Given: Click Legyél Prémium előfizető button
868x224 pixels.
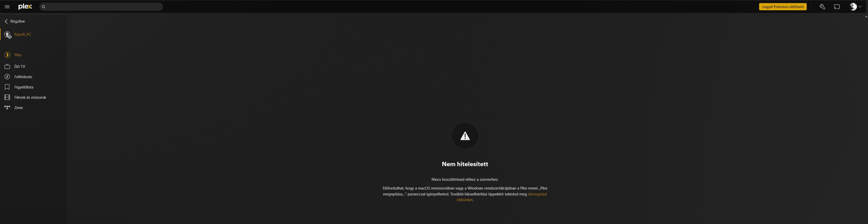Looking at the screenshot, I should (783, 7).
